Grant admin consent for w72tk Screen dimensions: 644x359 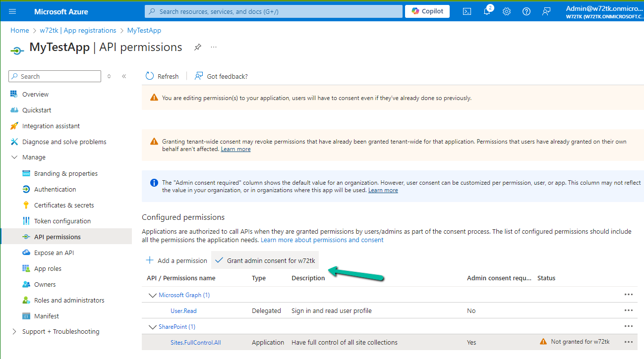pos(264,260)
